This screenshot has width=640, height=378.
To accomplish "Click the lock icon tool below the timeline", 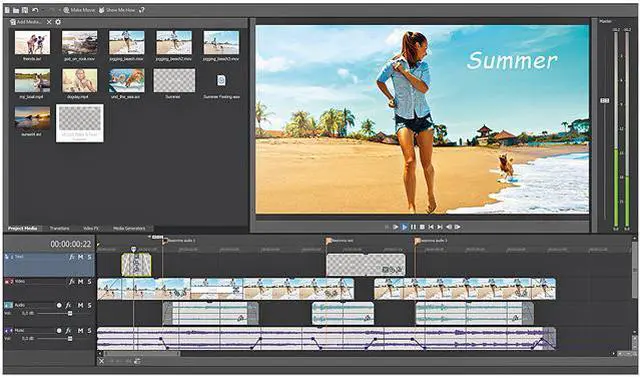I will (x=137, y=361).
